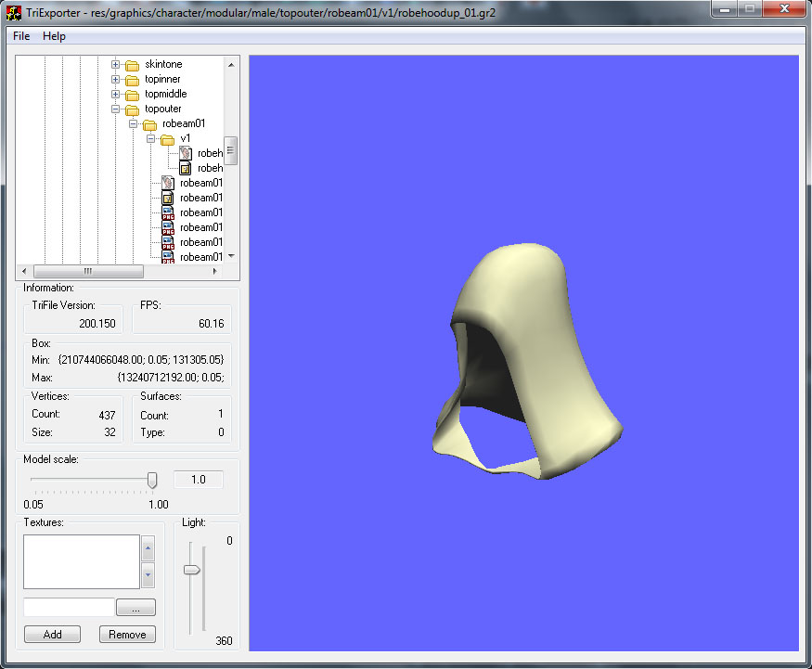812x669 pixels.
Task: Open the Help menu
Action: 55,36
